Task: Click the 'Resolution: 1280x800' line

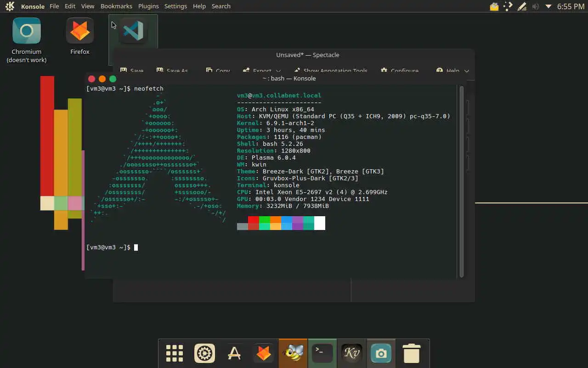Action: pos(274,150)
